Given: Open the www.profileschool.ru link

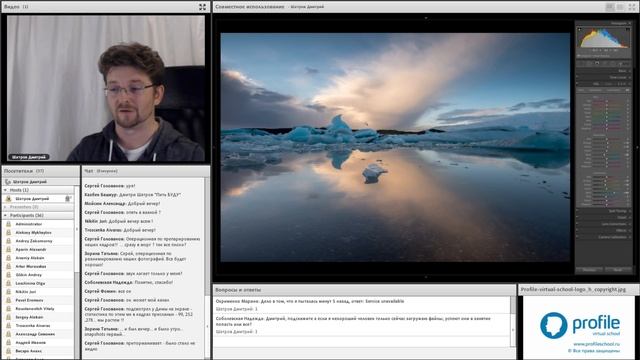Looking at the screenshot, I should click(596, 344).
